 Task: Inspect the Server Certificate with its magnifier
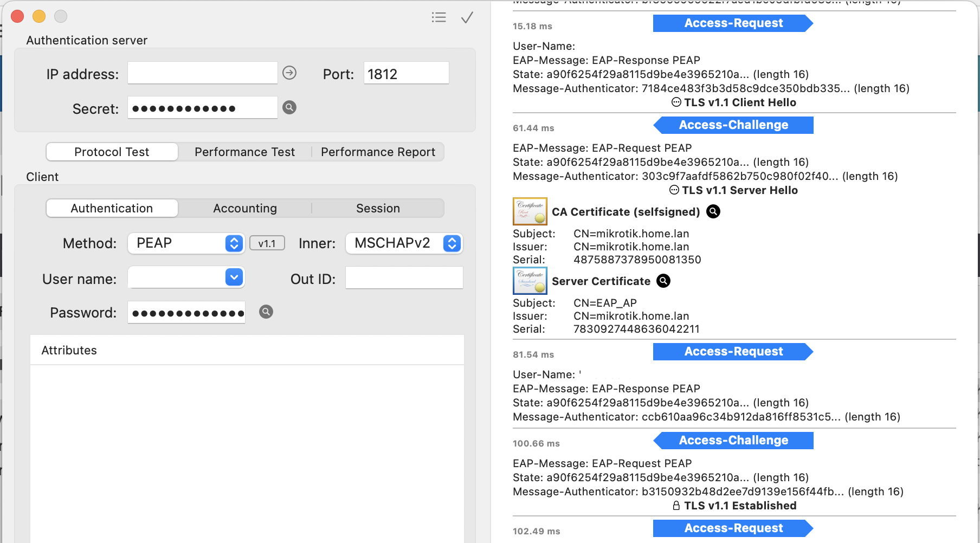pos(663,281)
